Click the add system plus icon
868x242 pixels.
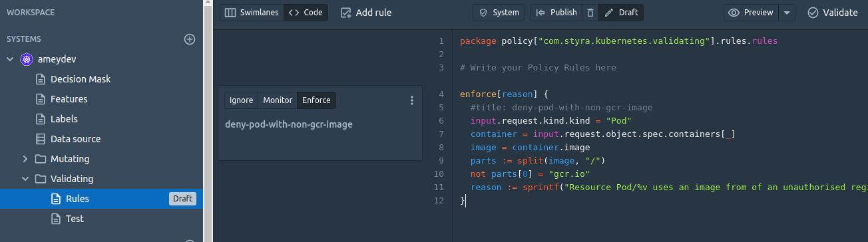pyautogui.click(x=190, y=39)
